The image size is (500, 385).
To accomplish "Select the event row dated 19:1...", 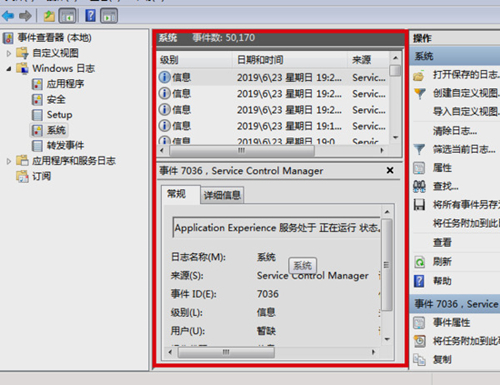I will (x=273, y=126).
